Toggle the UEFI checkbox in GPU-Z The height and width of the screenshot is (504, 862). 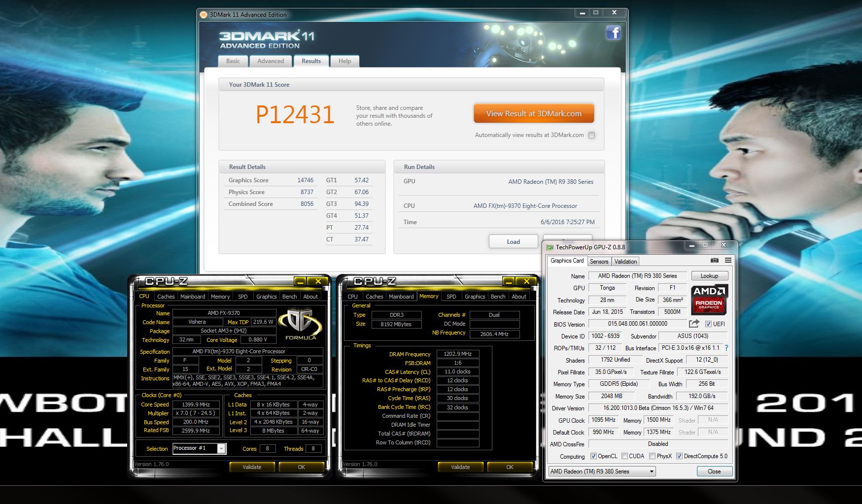(x=708, y=324)
